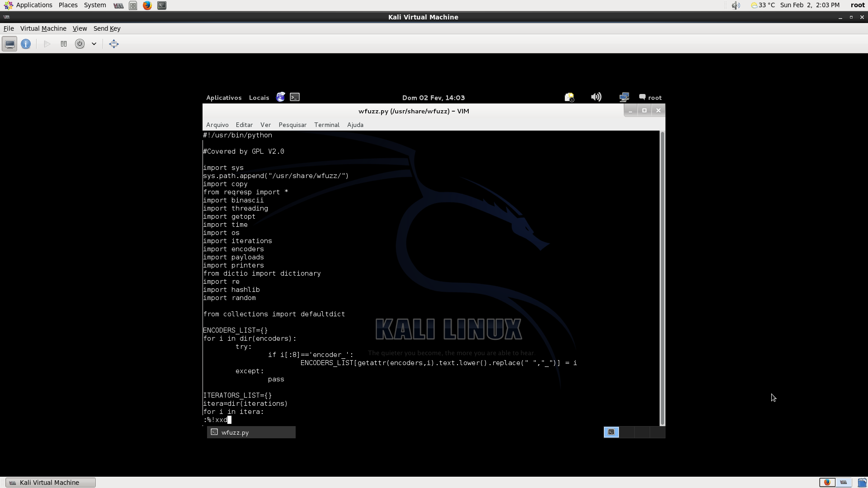Image resolution: width=868 pixels, height=488 pixels.
Task: Pause the virtual machine
Action: point(64,44)
